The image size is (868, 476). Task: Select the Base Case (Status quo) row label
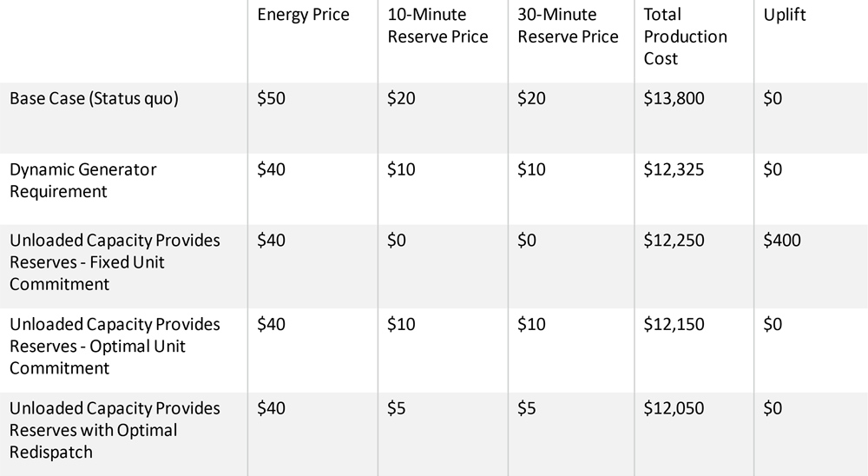click(x=94, y=99)
